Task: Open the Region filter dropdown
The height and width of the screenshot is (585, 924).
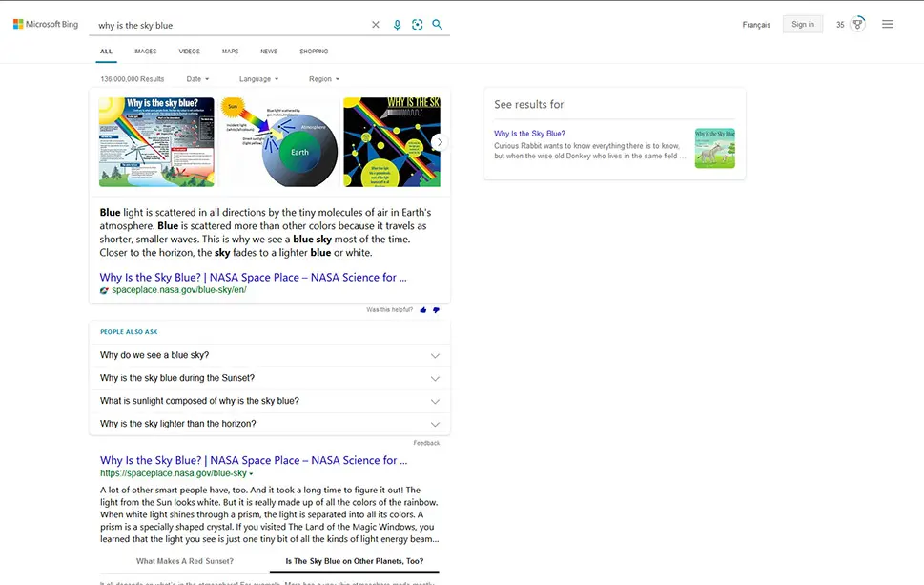Action: 324,79
